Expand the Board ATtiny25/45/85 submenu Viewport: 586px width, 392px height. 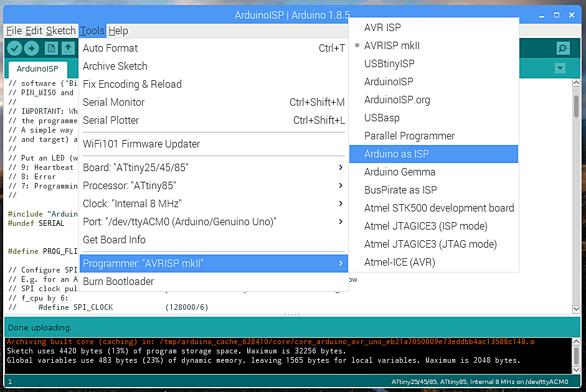(214, 167)
